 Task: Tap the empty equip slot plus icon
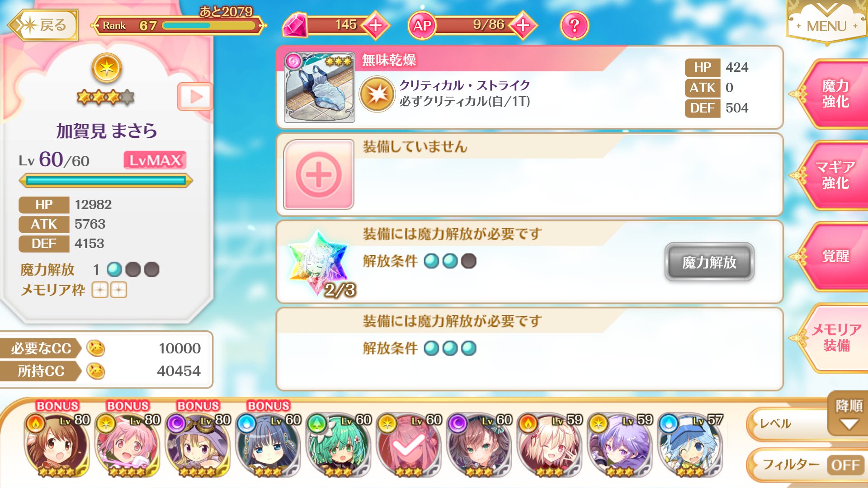pos(319,174)
